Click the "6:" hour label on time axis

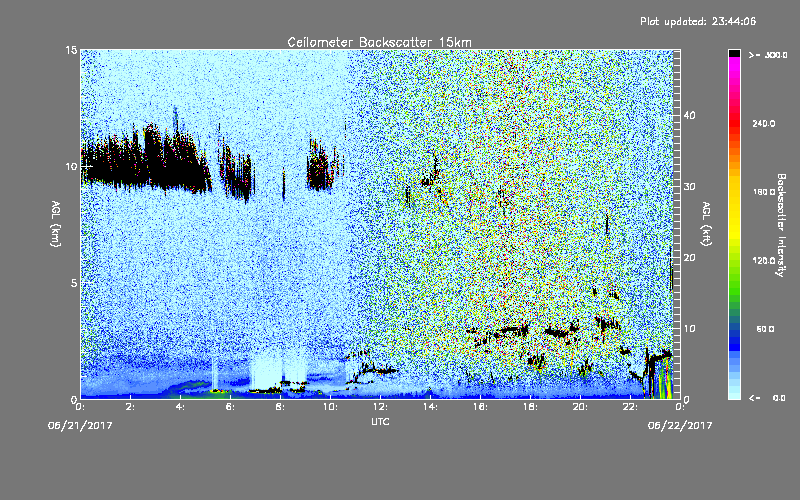[231, 407]
